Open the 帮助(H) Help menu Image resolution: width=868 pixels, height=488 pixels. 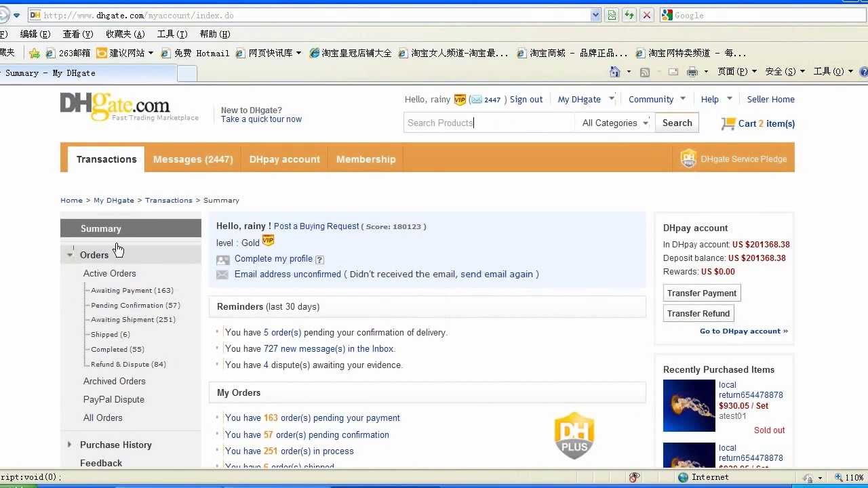(x=215, y=34)
